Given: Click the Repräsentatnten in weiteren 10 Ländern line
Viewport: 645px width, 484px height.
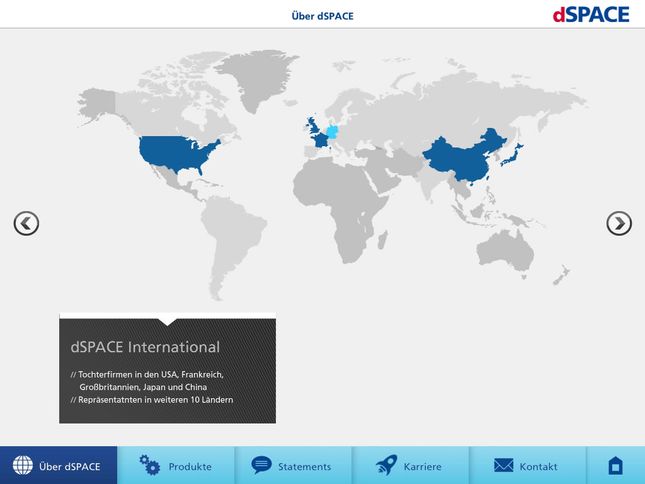Looking at the screenshot, I should coord(152,400).
